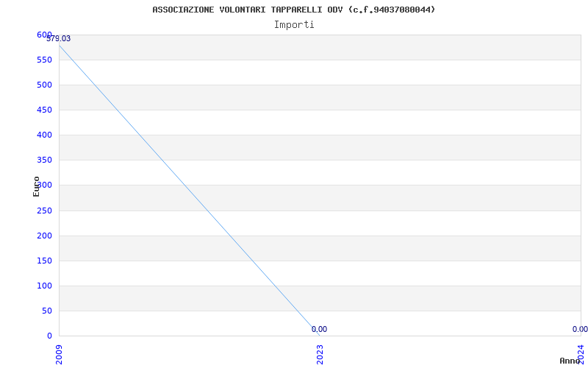Click the Importi subtitle
588x368 pixels.
click(x=294, y=25)
